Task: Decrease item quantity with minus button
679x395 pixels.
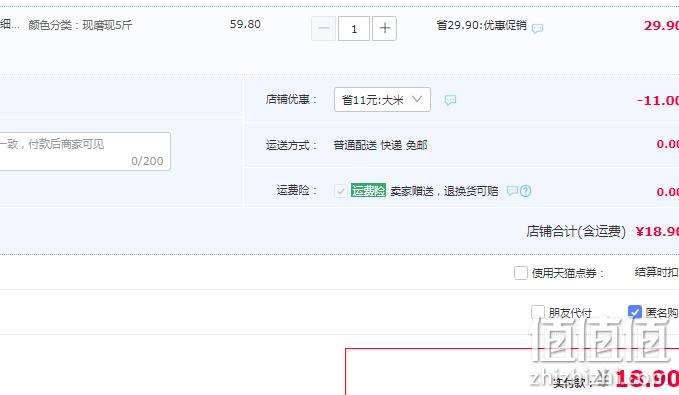Action: pos(323,29)
